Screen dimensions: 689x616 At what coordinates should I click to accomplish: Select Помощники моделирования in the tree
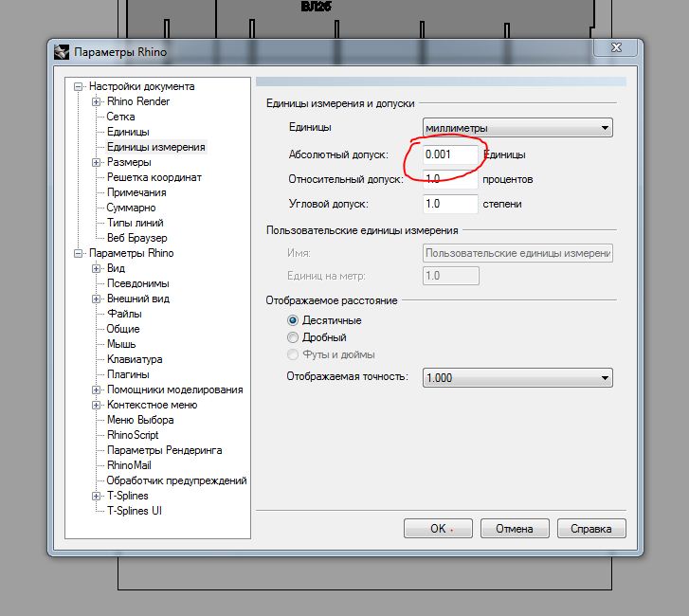174,390
